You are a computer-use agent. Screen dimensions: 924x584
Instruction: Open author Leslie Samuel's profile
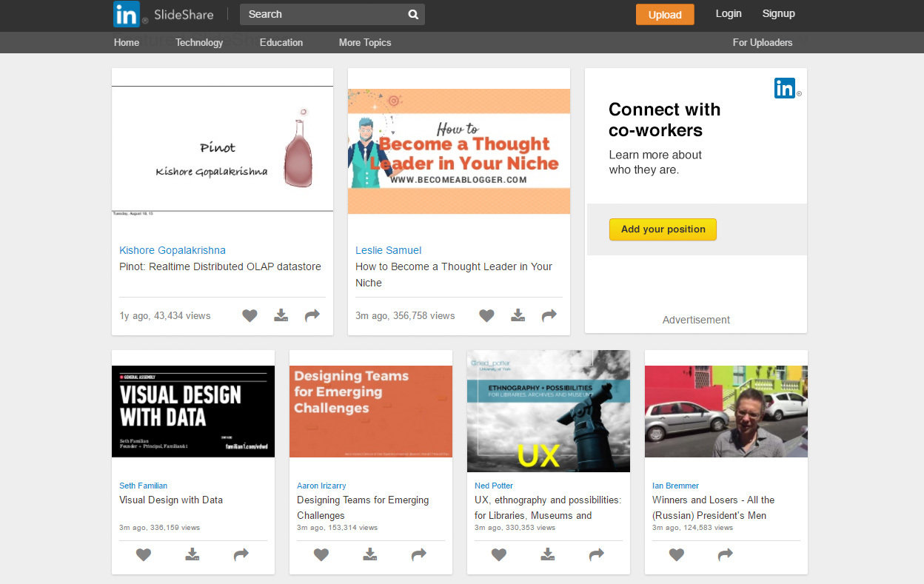pyautogui.click(x=389, y=250)
